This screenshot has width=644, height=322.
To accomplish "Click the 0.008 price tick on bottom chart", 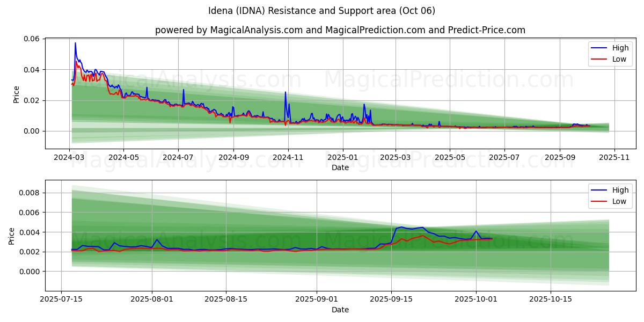I will [30, 193].
